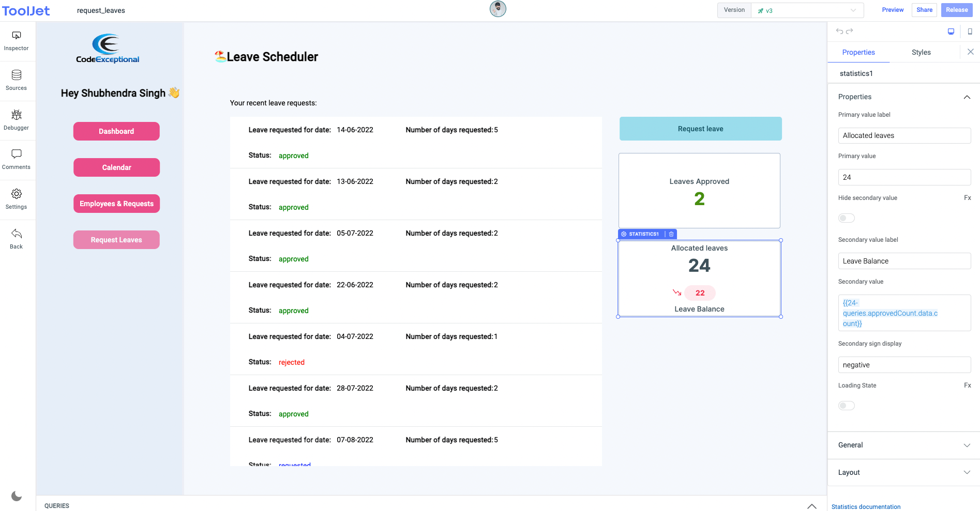This screenshot has width=980, height=511.
Task: Open Settings from the left sidebar
Action: click(17, 199)
